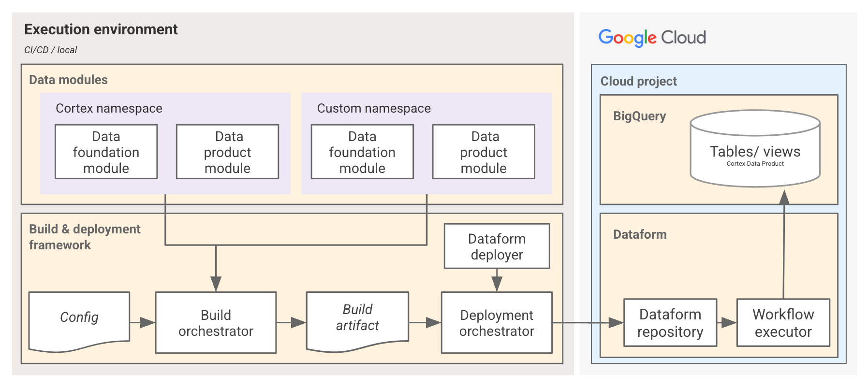The height and width of the screenshot is (389, 868).
Task: Select the Dataform deployer box
Action: pyautogui.click(x=497, y=246)
